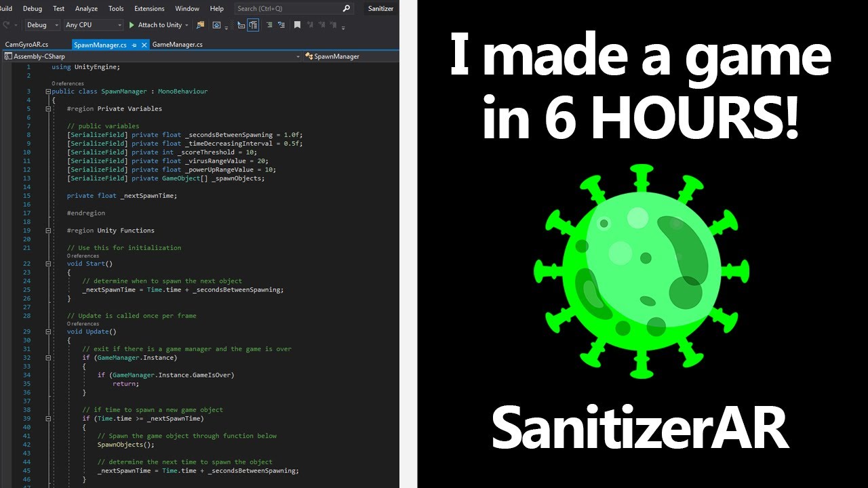Pin the SpawnManager.cs tab
Image resolution: width=868 pixels, height=488 pixels.
pyautogui.click(x=134, y=45)
